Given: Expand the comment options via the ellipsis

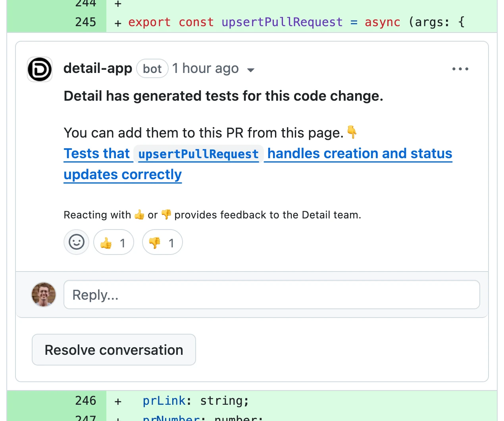Looking at the screenshot, I should (460, 69).
